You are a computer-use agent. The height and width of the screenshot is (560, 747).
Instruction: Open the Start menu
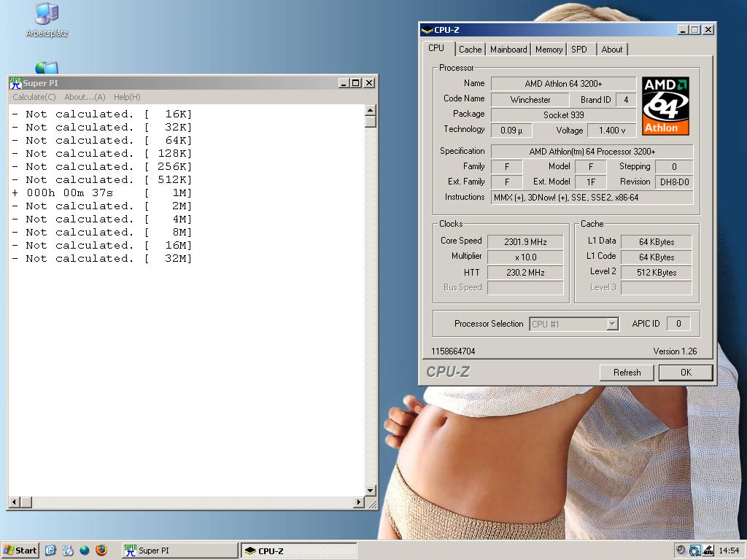(x=20, y=551)
